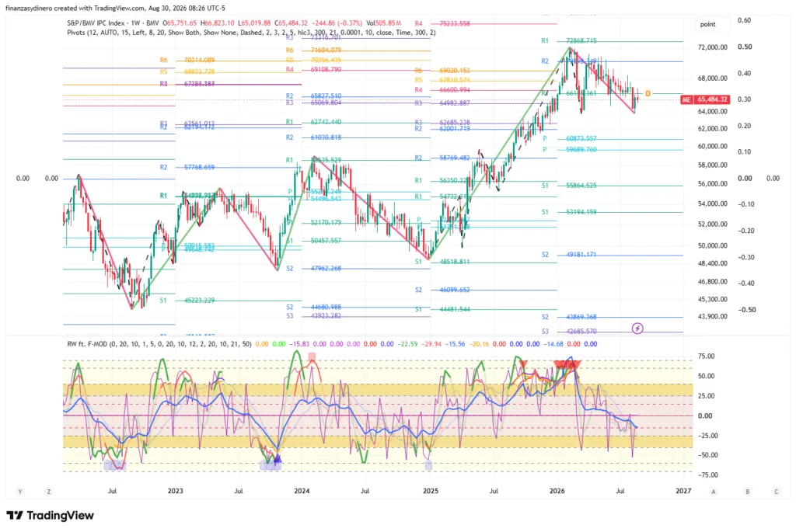This screenshot has height=532, width=796.
Task: Click the -15.83 oscillator value in legend
Action: 299,344
